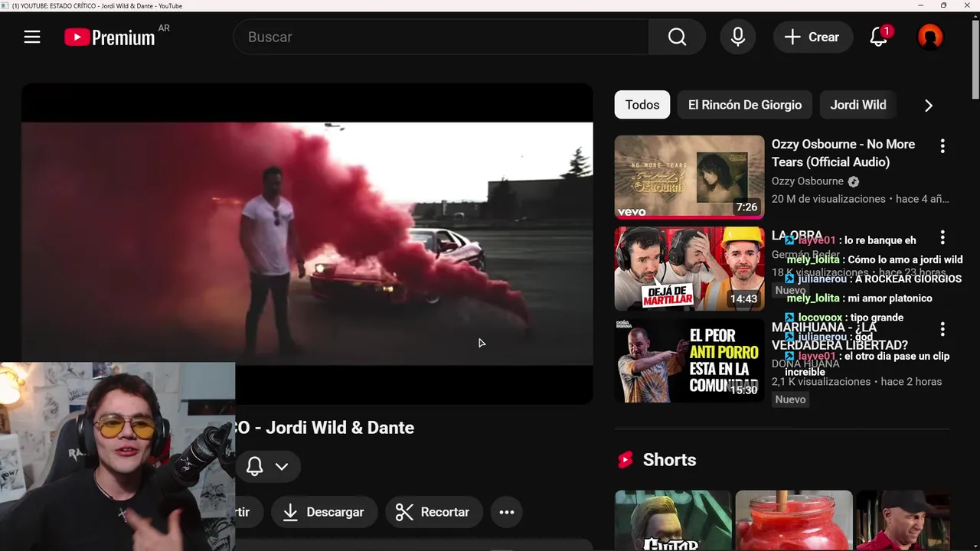Open 2,1 K visualizaciones video metadata
The image size is (980, 551).
tap(857, 381)
